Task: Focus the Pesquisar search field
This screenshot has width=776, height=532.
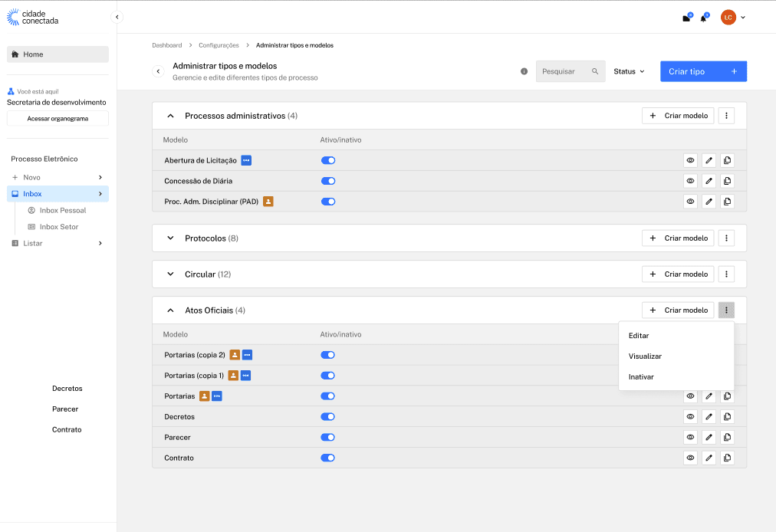Action: pyautogui.click(x=570, y=71)
